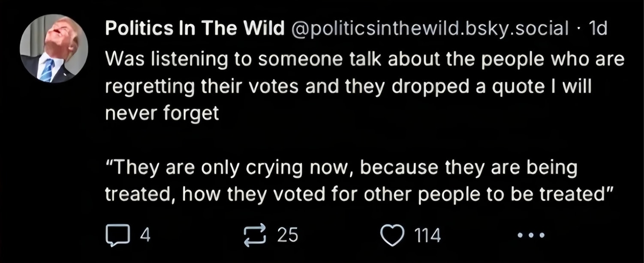The image size is (644, 263).
Task: Click the line starting "regretting their votes"
Action: pyautogui.click(x=348, y=87)
